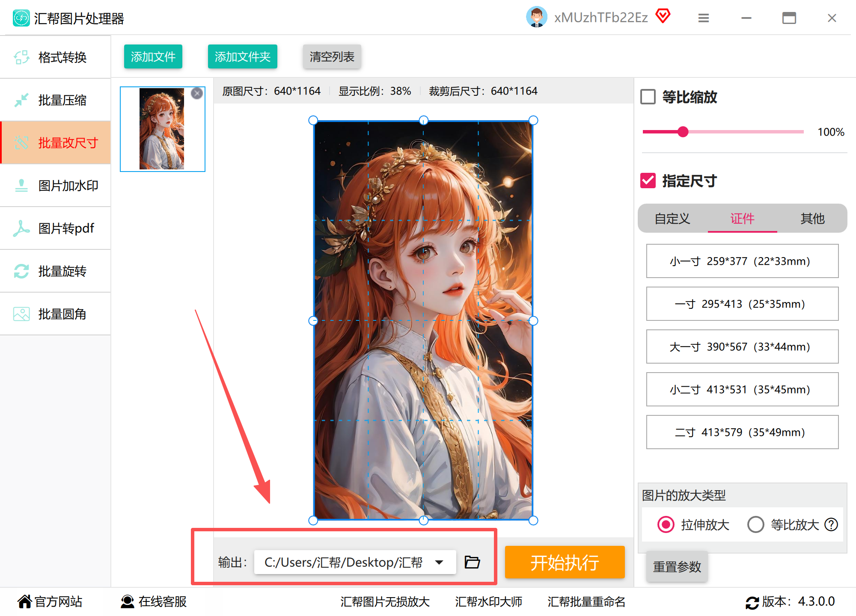Open the 批量压缩 sidebar item
The width and height of the screenshot is (856, 616).
(56, 100)
